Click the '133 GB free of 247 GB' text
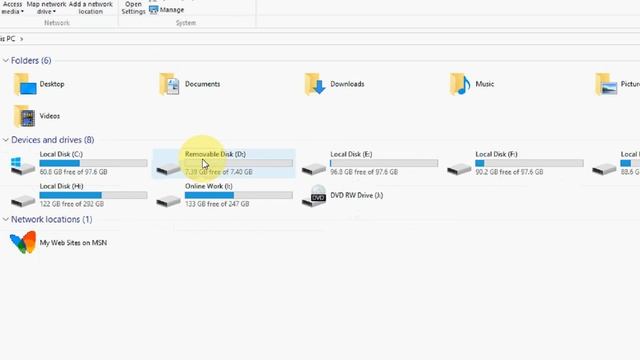Image resolution: width=640 pixels, height=360 pixels. coord(217,204)
